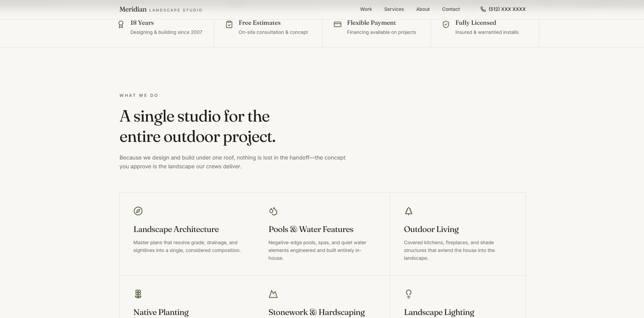Click the 'Covered kitchens, fireplaces' description

449,250
